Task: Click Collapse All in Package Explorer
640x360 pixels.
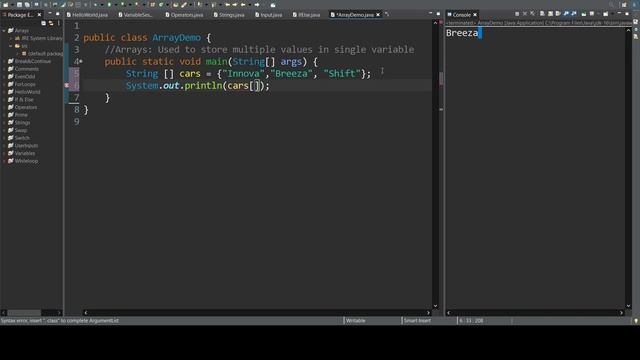Action: click(x=43, y=23)
